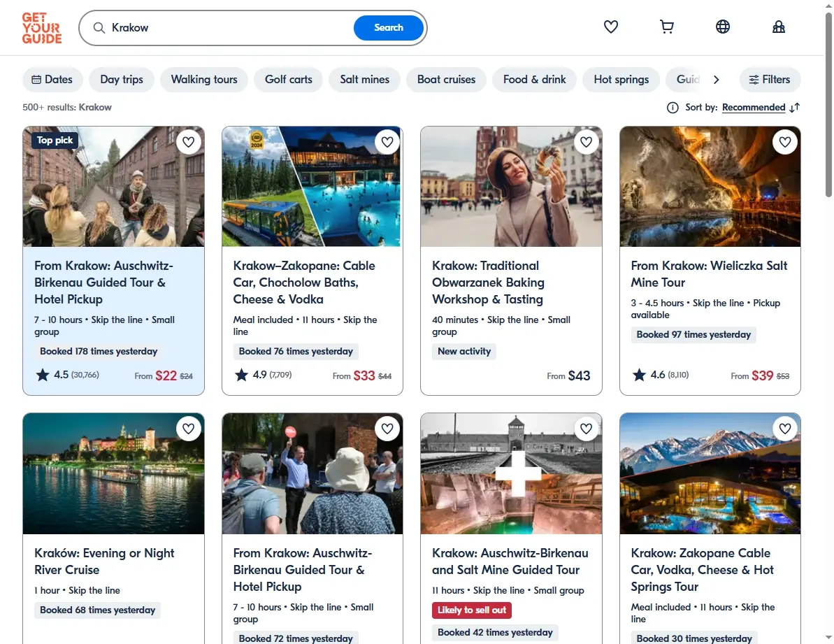Open Kraków: Evening or Night River Cruise title
The width and height of the screenshot is (834, 644).
pyautogui.click(x=104, y=561)
